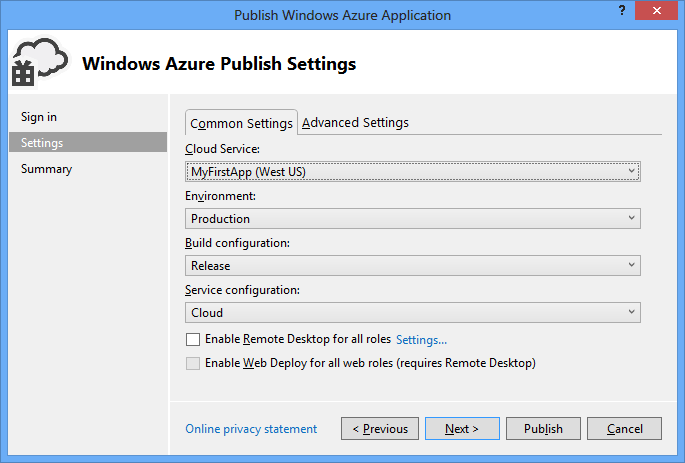Switch to the Advanced Settings tab
The width and height of the screenshot is (685, 463).
355,123
